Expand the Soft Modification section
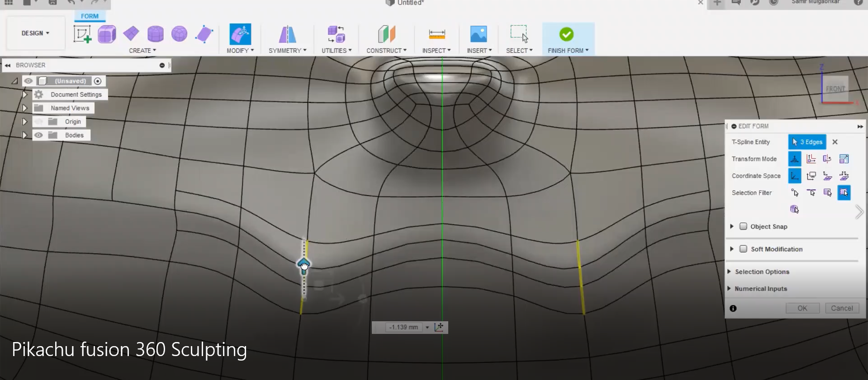868x380 pixels. [x=732, y=249]
